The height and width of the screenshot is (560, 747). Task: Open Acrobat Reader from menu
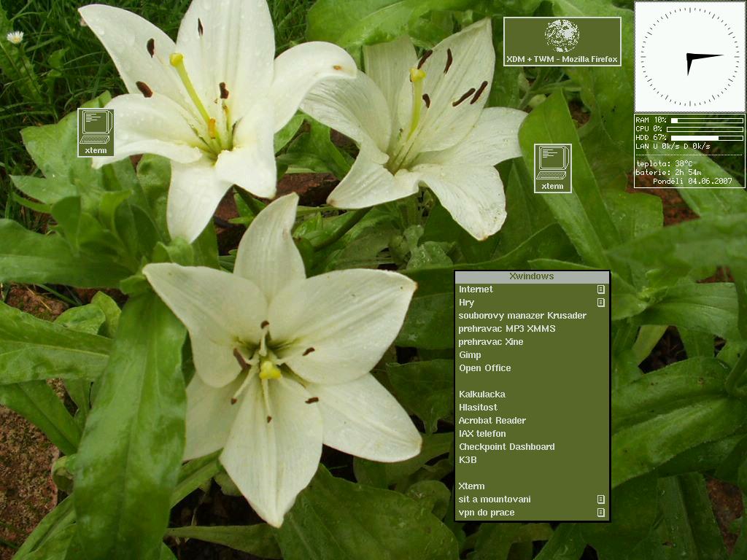pyautogui.click(x=492, y=421)
